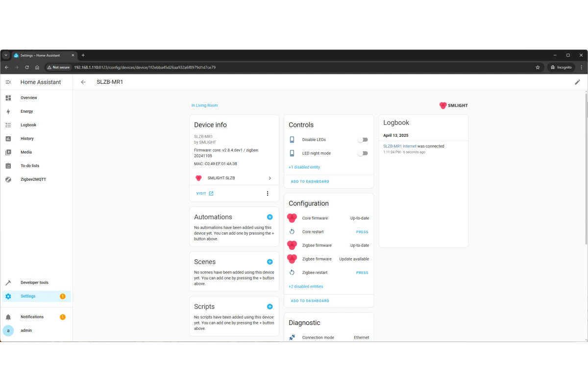Expand the SMLIGHT SLZB integration chevron
The width and height of the screenshot is (588, 392).
(x=269, y=178)
